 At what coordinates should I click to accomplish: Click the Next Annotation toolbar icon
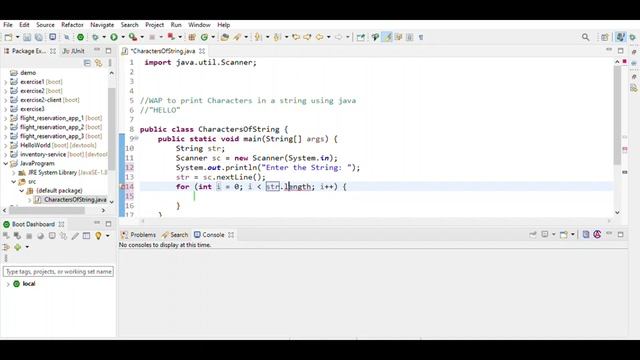click(258, 37)
